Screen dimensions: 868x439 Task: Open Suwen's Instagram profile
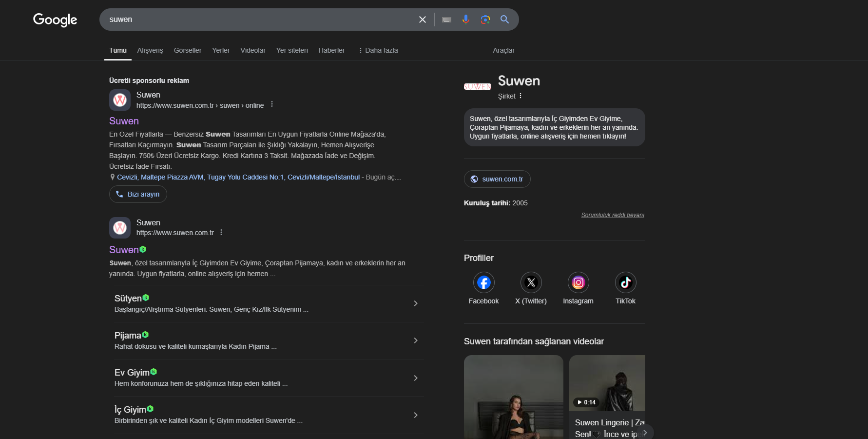point(578,283)
